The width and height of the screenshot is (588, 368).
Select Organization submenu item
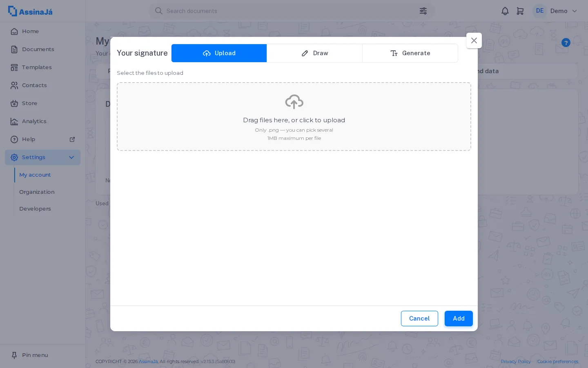(x=37, y=192)
